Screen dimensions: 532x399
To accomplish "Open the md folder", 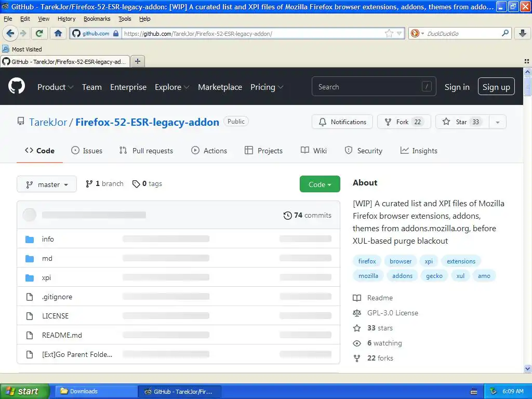I will [x=47, y=259].
